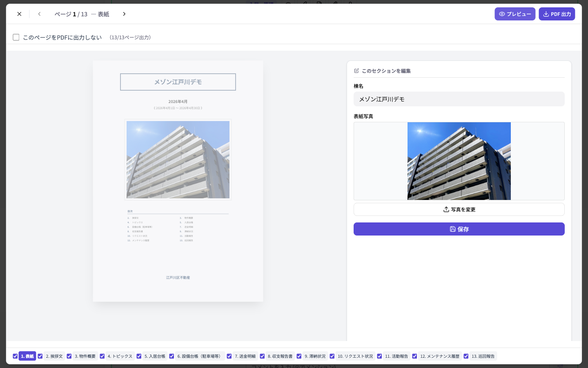Click the 江戸川区不動産 footer text
The height and width of the screenshot is (368, 588).
tap(178, 278)
